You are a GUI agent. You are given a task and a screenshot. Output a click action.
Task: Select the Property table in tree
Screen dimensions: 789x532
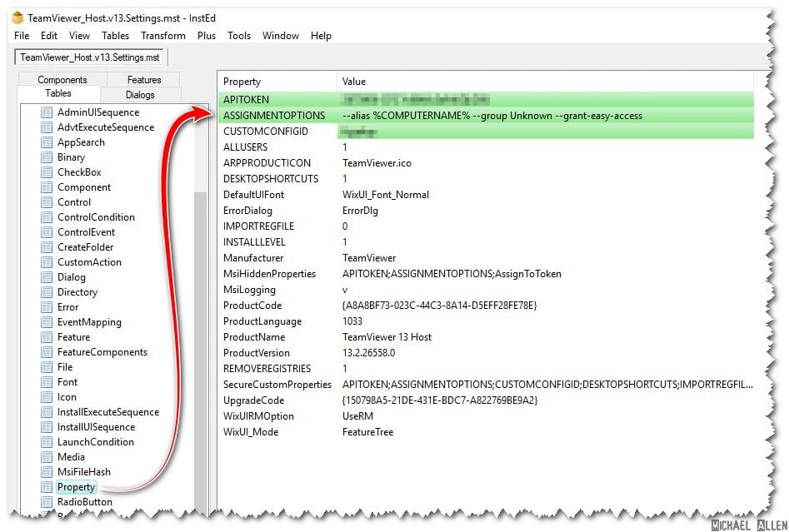[x=76, y=487]
